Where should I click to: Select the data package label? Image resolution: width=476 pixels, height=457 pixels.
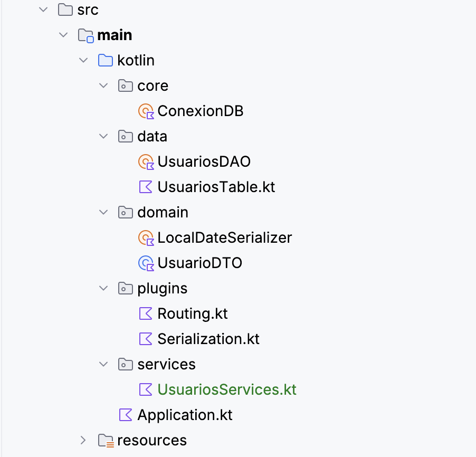pyautogui.click(x=153, y=136)
